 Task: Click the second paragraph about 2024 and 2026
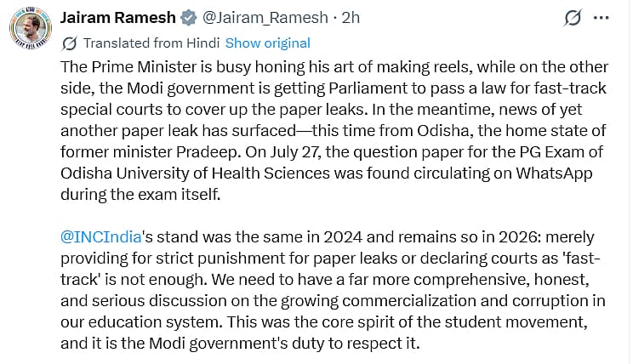click(x=333, y=290)
